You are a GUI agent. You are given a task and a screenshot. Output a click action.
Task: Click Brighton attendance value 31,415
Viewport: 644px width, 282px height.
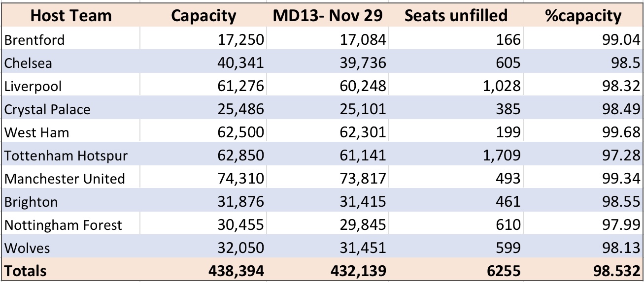[x=327, y=201]
